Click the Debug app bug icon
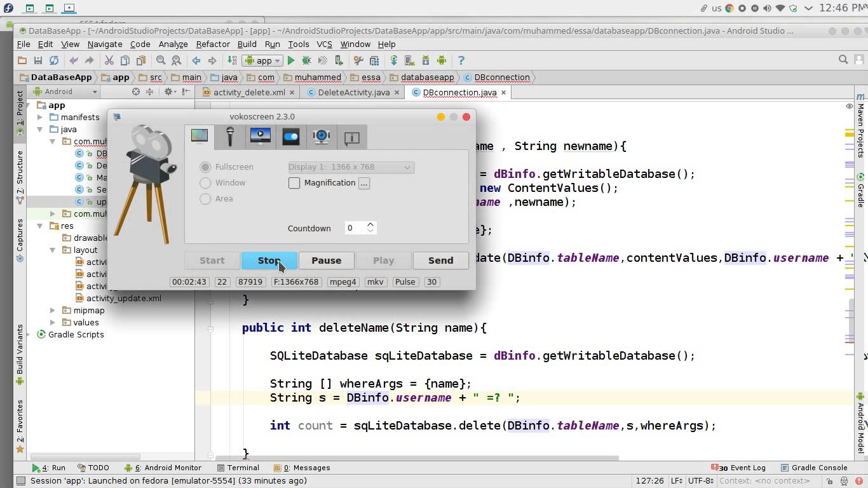 pos(307,60)
